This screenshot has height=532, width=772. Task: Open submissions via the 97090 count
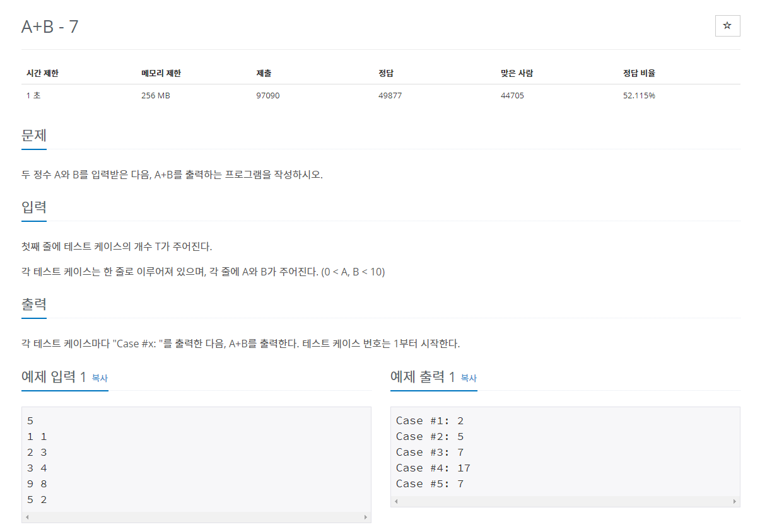(x=267, y=95)
